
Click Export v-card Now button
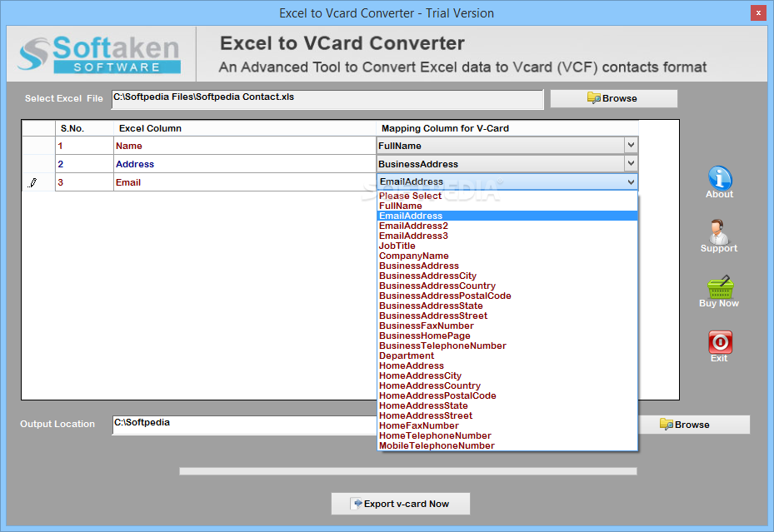[400, 504]
